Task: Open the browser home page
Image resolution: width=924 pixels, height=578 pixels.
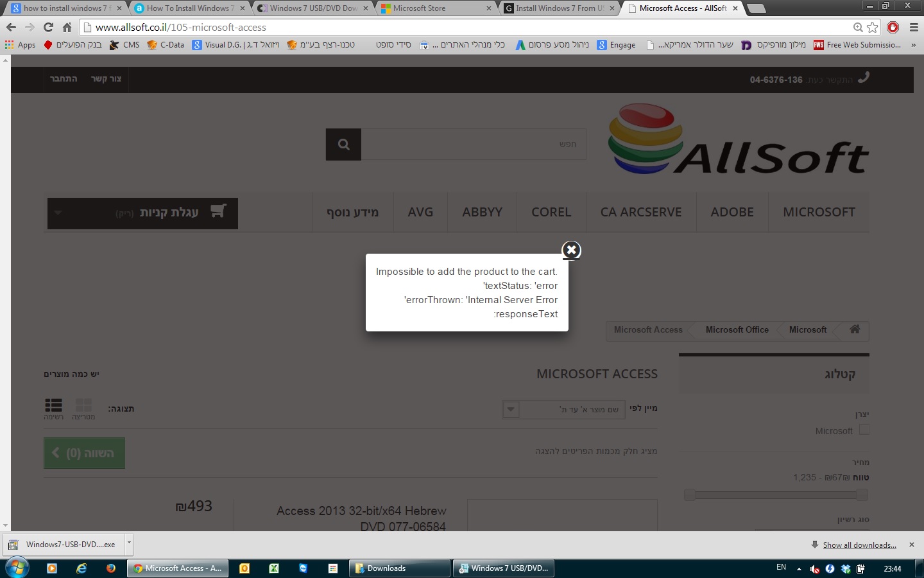Action: tap(67, 27)
